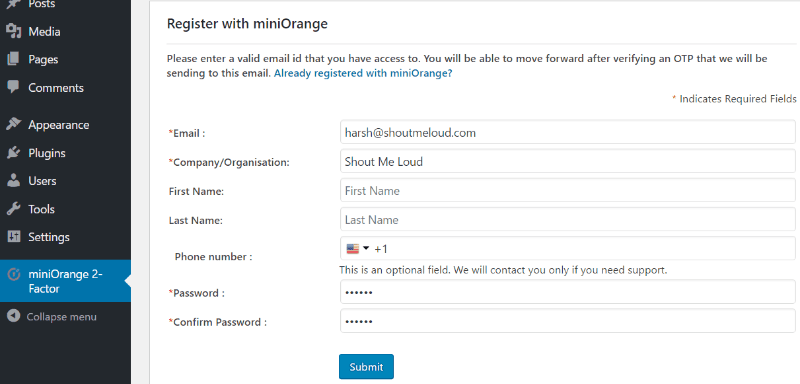Click the Users person icon
The image size is (800, 384).
click(14, 181)
